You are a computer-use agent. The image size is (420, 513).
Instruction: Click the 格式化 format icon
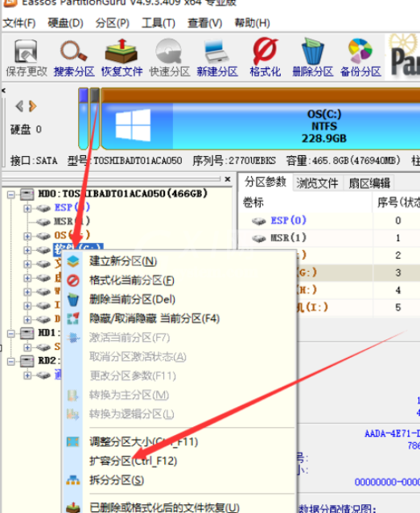tap(265, 58)
